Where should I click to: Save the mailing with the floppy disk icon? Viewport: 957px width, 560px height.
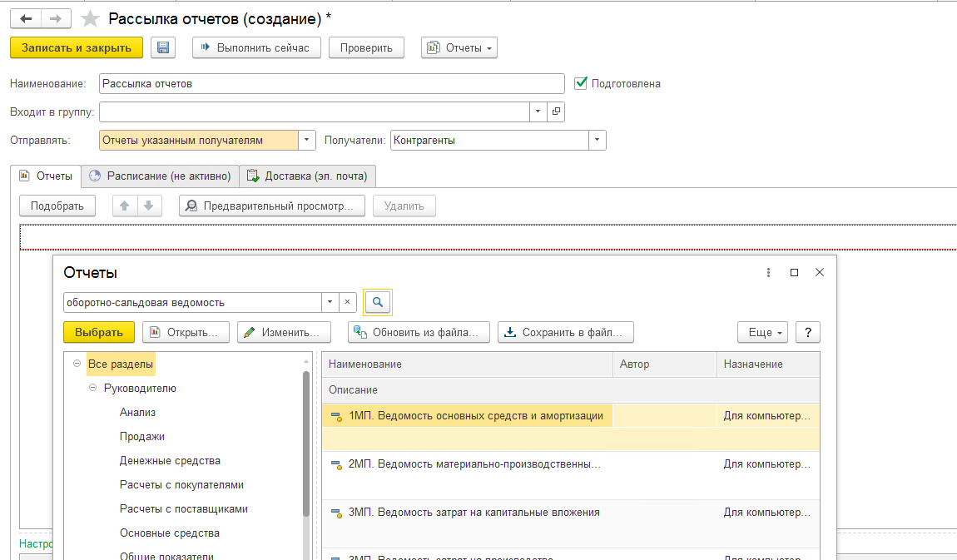(163, 47)
